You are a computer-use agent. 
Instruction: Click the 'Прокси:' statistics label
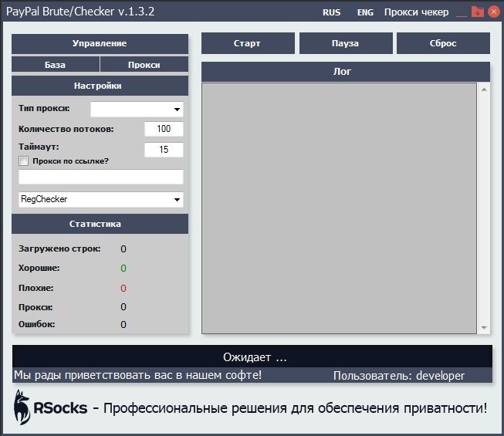[x=36, y=307]
